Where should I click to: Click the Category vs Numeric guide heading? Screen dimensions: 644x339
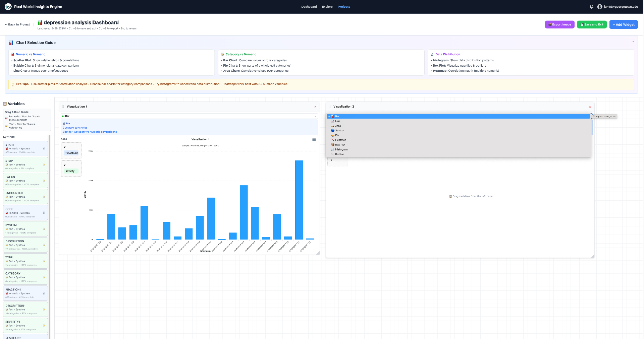point(241,54)
